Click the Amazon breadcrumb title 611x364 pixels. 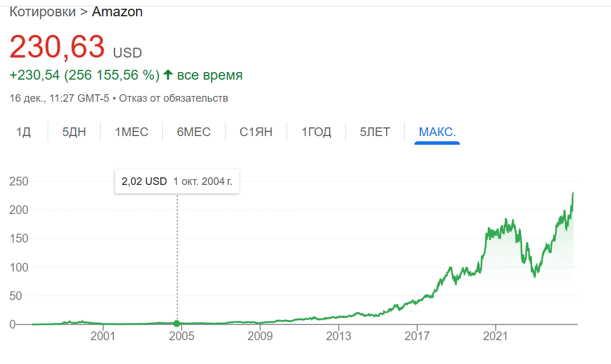pyautogui.click(x=117, y=12)
